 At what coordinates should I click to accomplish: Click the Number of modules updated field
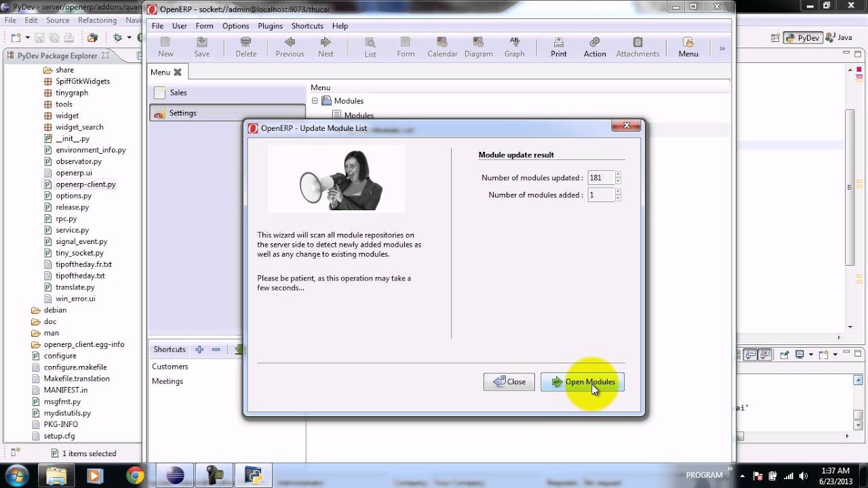click(601, 178)
